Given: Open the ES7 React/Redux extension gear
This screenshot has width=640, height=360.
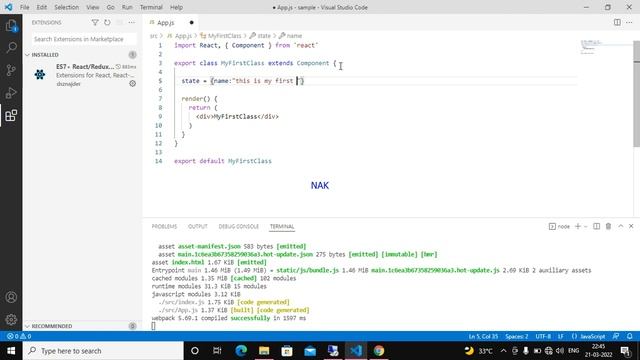Looking at the screenshot, I should point(133,84).
